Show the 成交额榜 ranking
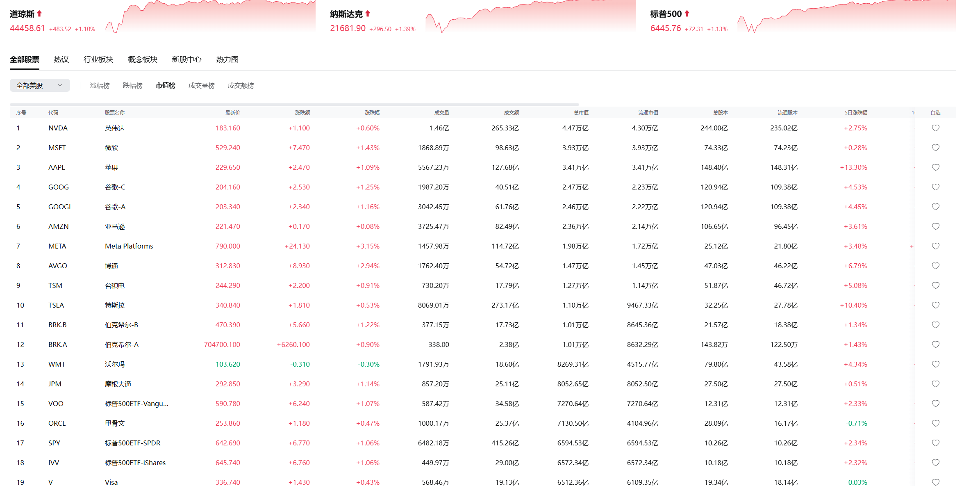The image size is (980, 486). pyautogui.click(x=241, y=85)
